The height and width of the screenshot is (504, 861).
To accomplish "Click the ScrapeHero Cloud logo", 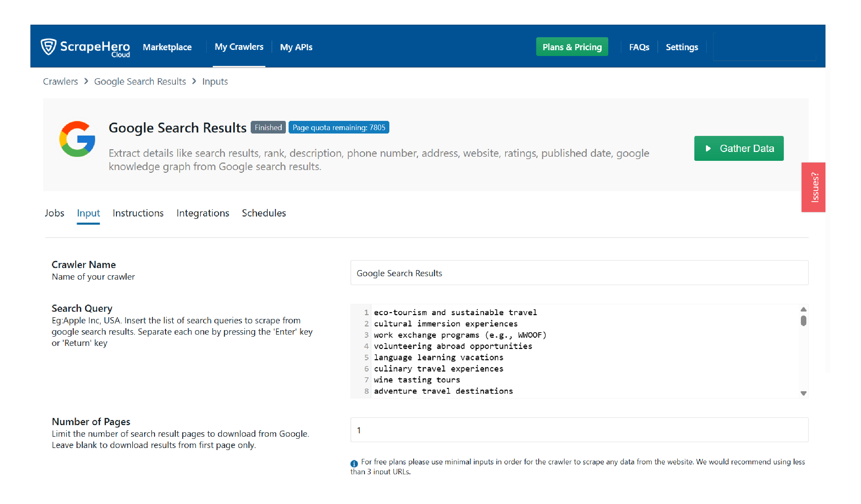I will tap(85, 47).
